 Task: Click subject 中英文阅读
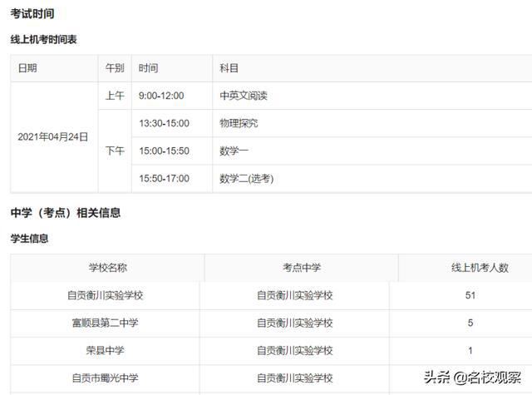point(244,96)
